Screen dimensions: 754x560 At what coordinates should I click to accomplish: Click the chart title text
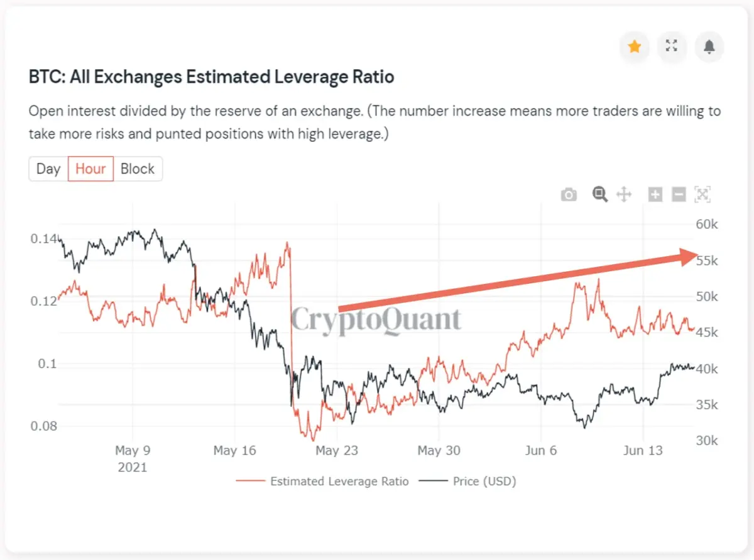[x=212, y=77]
